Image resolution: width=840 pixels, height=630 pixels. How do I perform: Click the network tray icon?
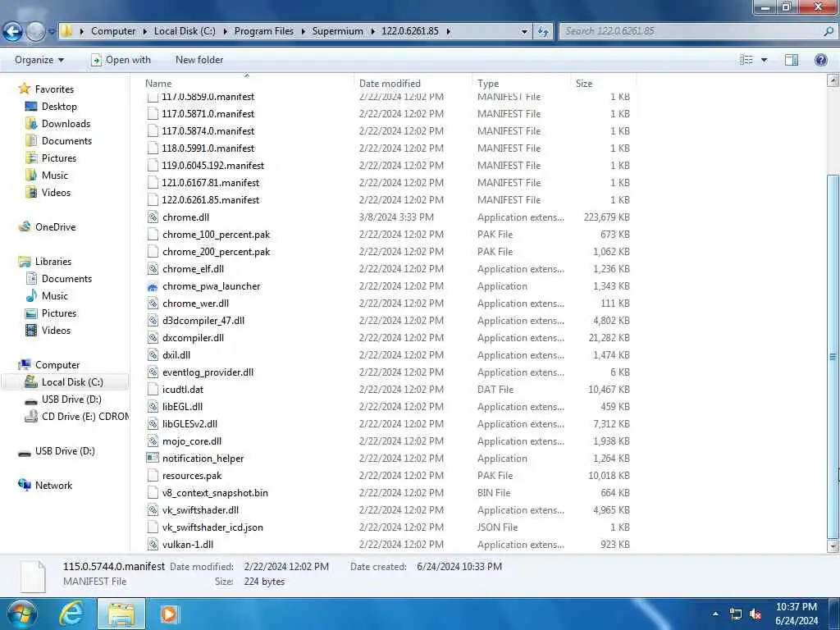[x=736, y=614]
